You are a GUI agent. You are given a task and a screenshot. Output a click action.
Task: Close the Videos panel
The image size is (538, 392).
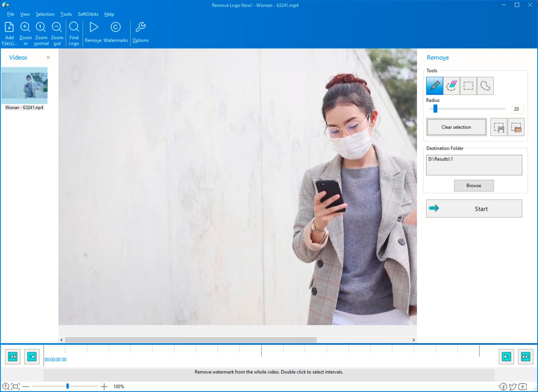[48, 57]
